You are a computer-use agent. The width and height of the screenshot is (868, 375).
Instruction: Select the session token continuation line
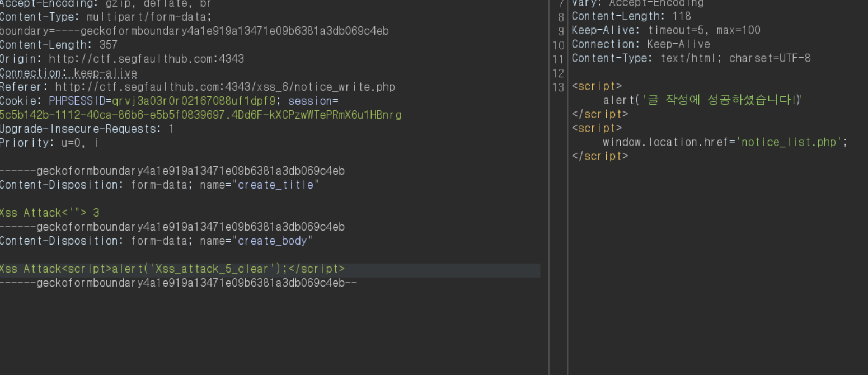(201, 115)
